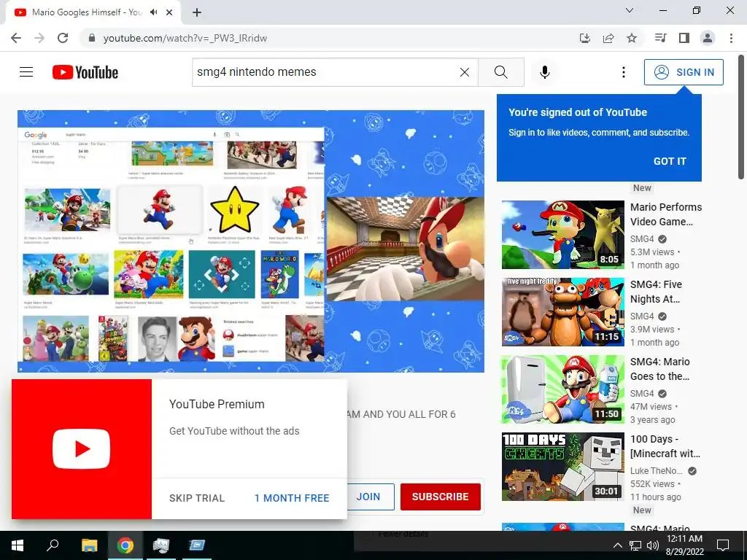Click the YouTube Premium heading
Viewport: 747px width, 560px height.
217,404
